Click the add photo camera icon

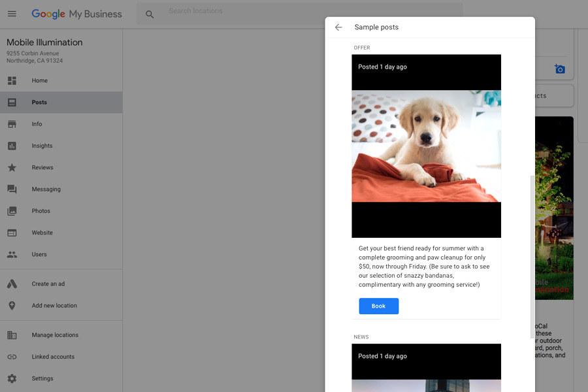click(559, 69)
